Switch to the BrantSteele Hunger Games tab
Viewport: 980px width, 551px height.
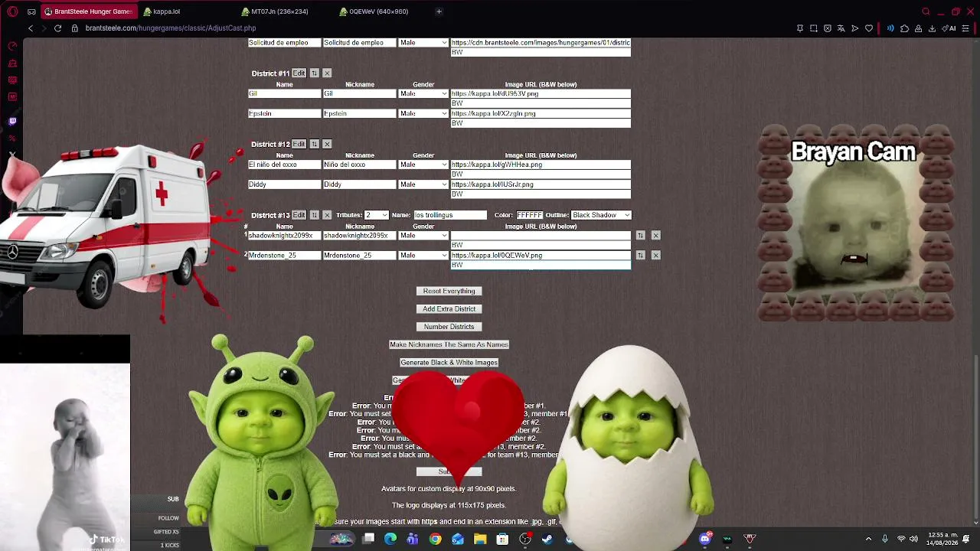pos(91,11)
